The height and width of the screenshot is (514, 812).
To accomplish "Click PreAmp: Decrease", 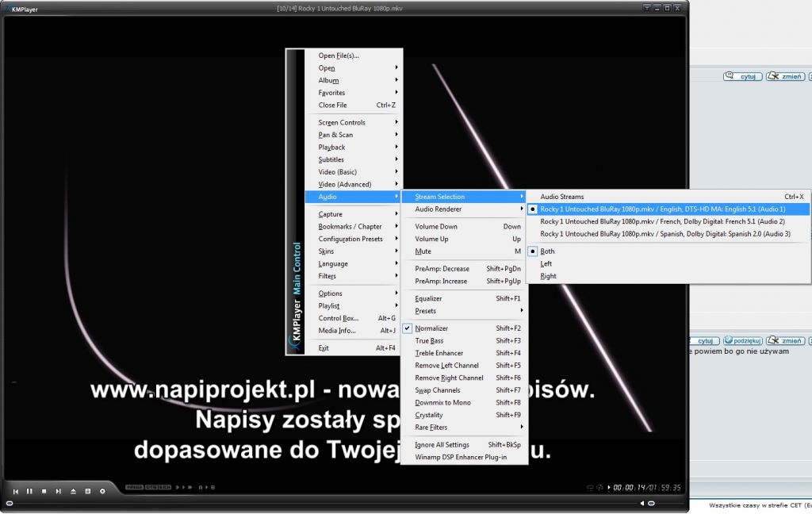I will click(x=464, y=268).
